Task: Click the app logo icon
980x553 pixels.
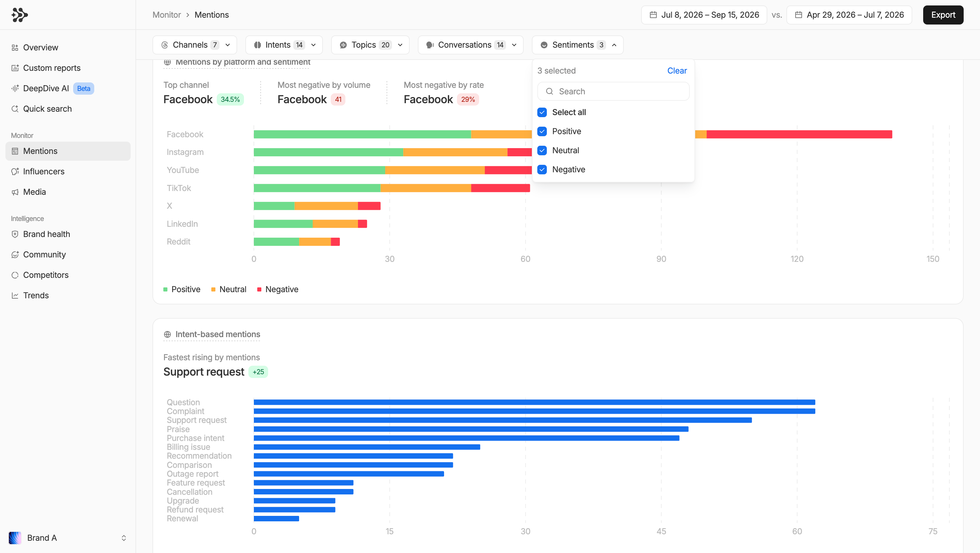Action: pyautogui.click(x=19, y=15)
